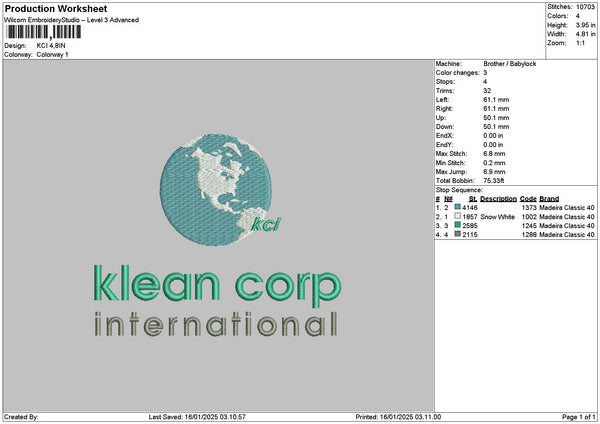Screen dimensions: 600x424
Task: Click the Stop Sequence heading
Action: [459, 190]
